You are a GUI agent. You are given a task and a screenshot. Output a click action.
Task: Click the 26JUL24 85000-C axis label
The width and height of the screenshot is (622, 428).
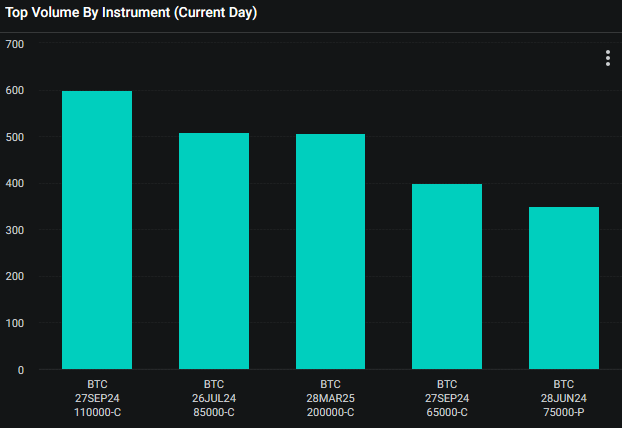(214, 398)
